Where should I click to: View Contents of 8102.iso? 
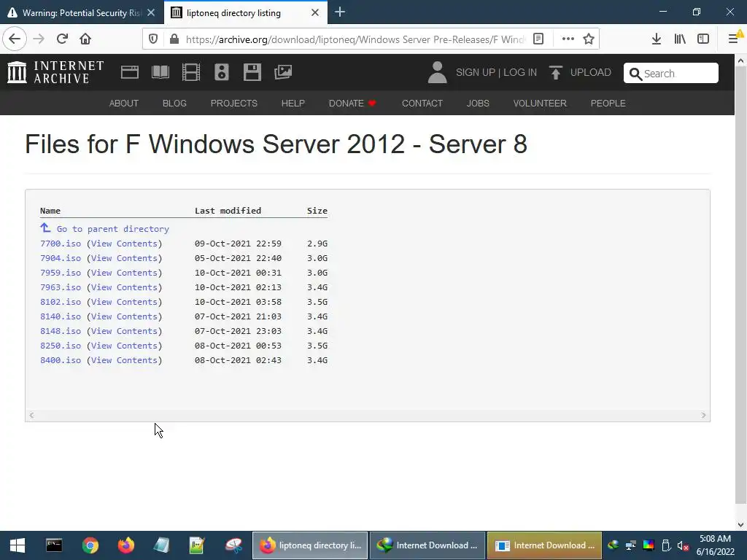coord(124,302)
